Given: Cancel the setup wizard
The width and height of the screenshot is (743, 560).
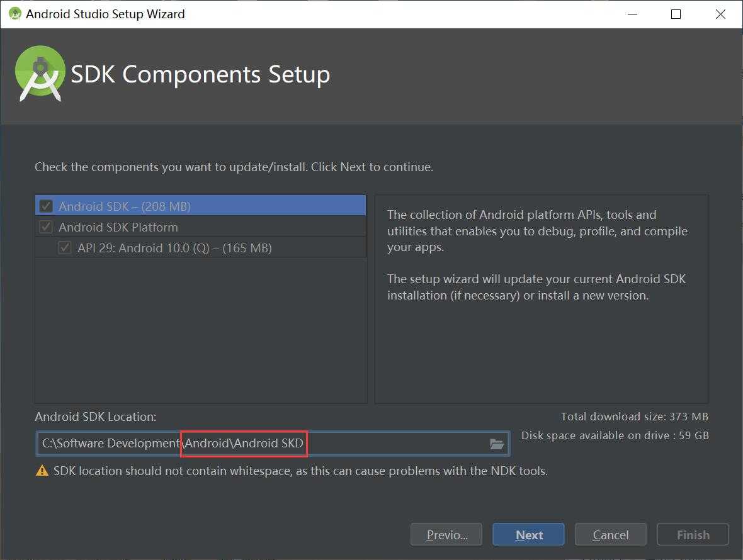Looking at the screenshot, I should (610, 534).
